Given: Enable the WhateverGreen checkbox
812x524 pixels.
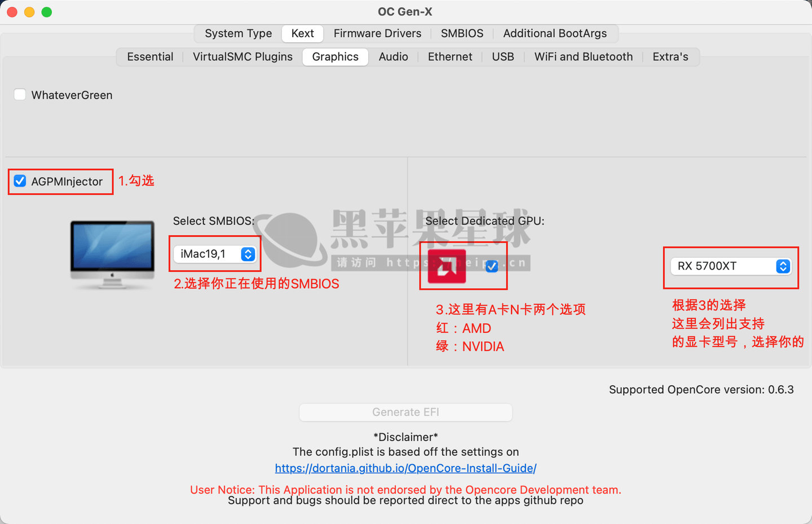Looking at the screenshot, I should (20, 95).
